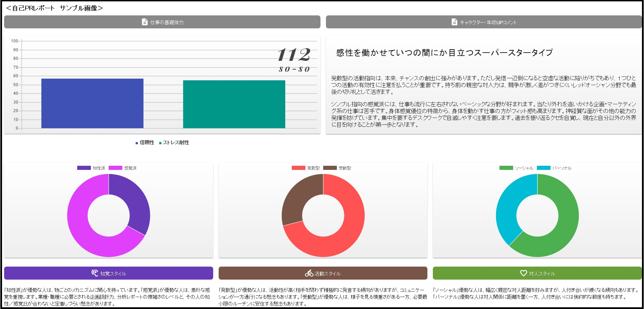The image size is (644, 309).
Task: Click the so-so rating text
Action: pos(294,69)
